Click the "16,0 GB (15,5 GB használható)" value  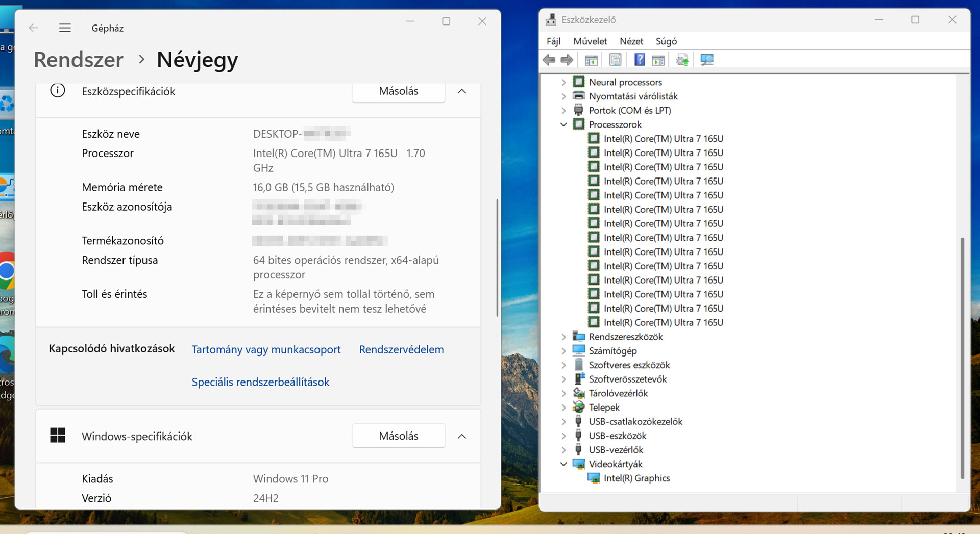click(324, 187)
